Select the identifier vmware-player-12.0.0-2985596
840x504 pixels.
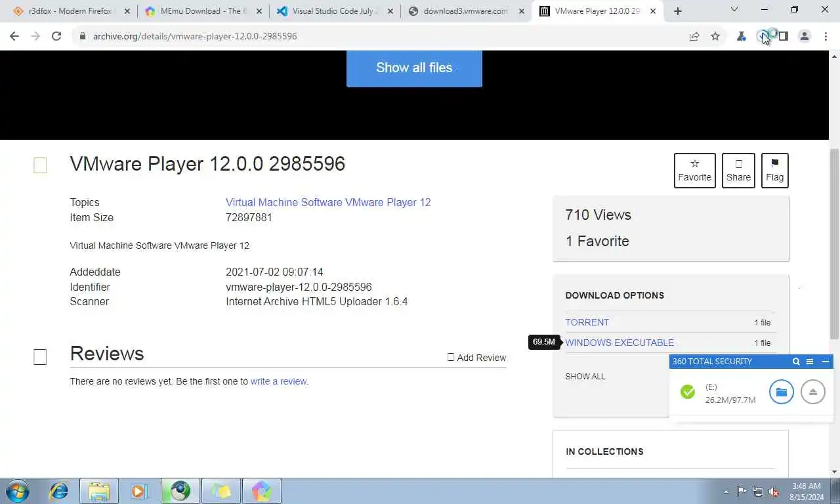(x=299, y=287)
